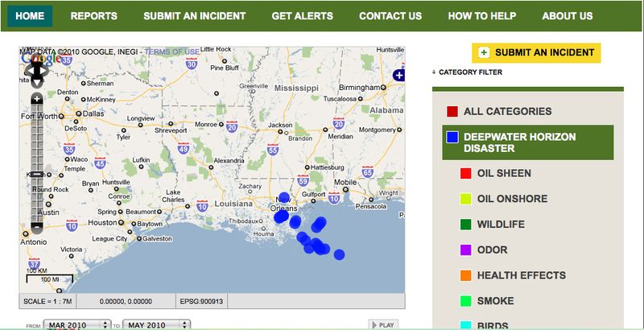Click the blue Deepwater Horizon swatch
The width and height of the screenshot is (644, 330).
[x=452, y=138]
